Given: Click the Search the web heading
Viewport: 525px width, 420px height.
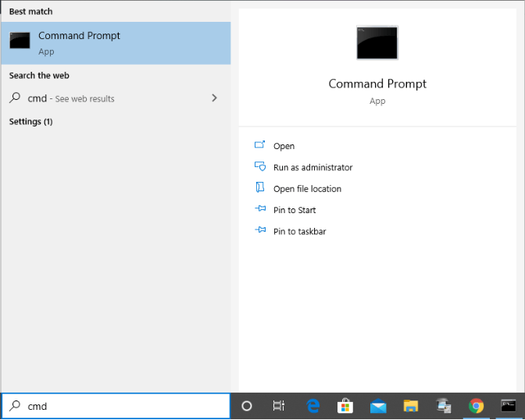Looking at the screenshot, I should [39, 76].
